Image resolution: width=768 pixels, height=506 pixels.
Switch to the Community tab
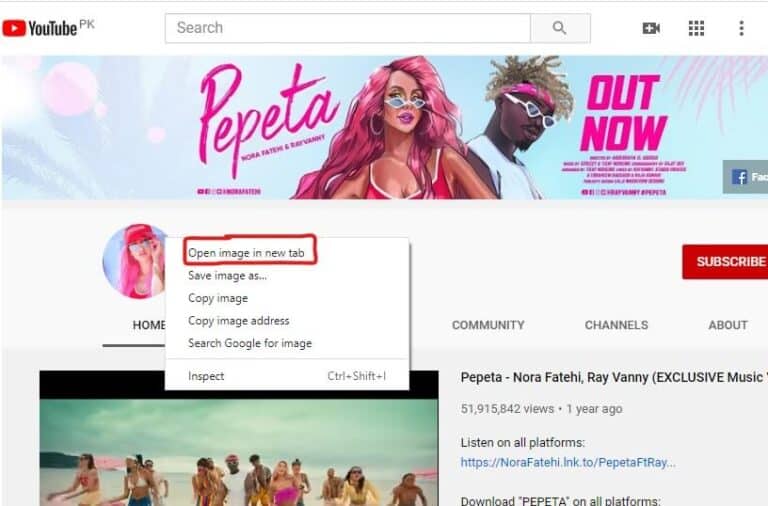[x=488, y=325]
